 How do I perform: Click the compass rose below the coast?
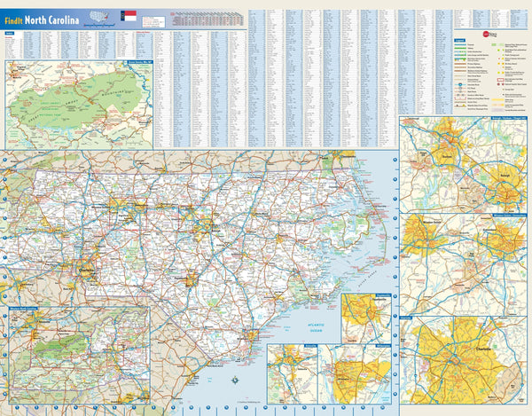tap(235, 380)
